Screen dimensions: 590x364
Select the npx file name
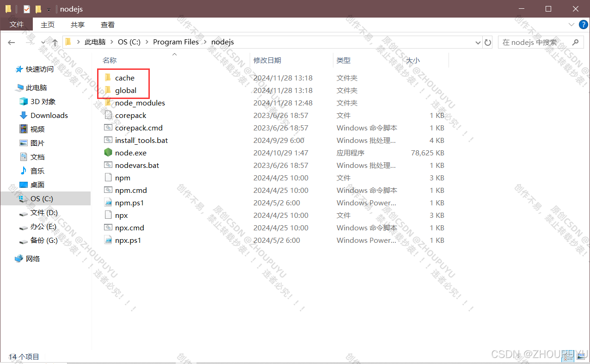[121, 215]
